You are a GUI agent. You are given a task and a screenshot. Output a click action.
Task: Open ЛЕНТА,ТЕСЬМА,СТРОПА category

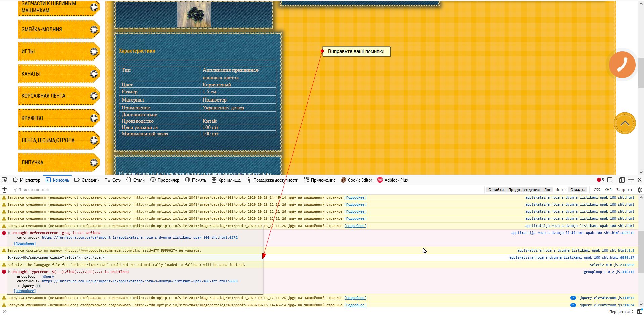coord(59,140)
